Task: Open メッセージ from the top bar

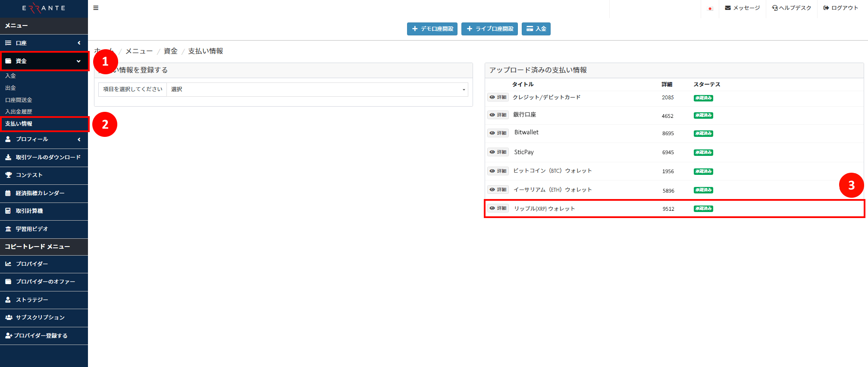Action: (743, 8)
